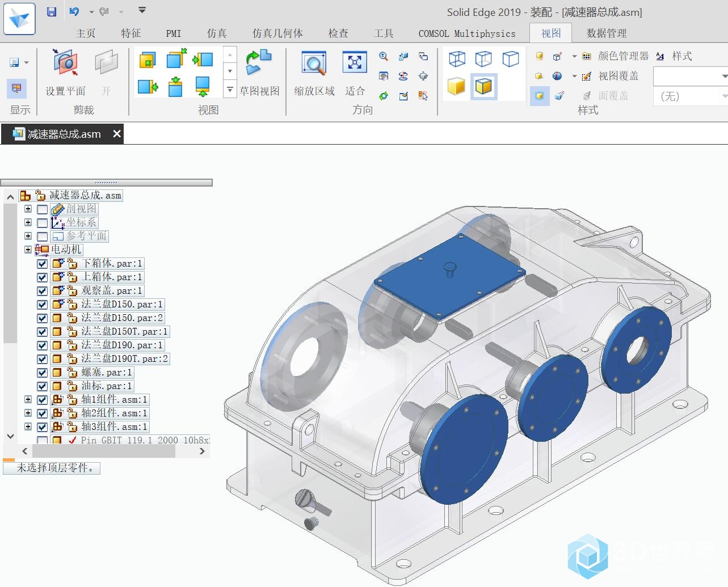Toggle checkbox for 轴2组件.asm:1
Image resolution: width=728 pixels, height=587 pixels.
click(42, 413)
